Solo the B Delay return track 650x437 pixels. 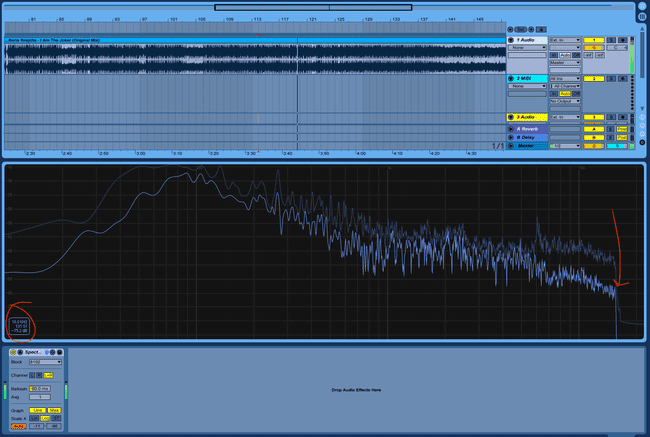click(x=611, y=137)
